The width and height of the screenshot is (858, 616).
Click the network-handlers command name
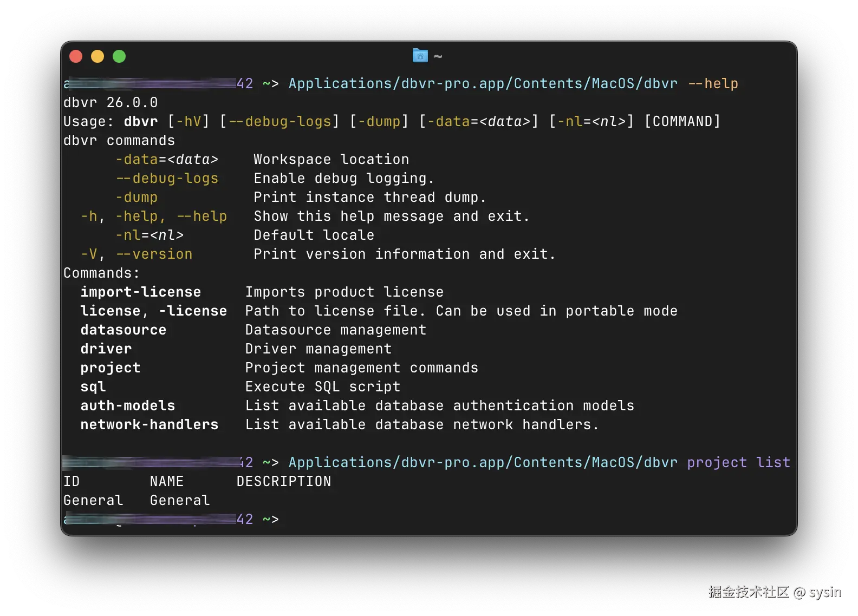149,425
